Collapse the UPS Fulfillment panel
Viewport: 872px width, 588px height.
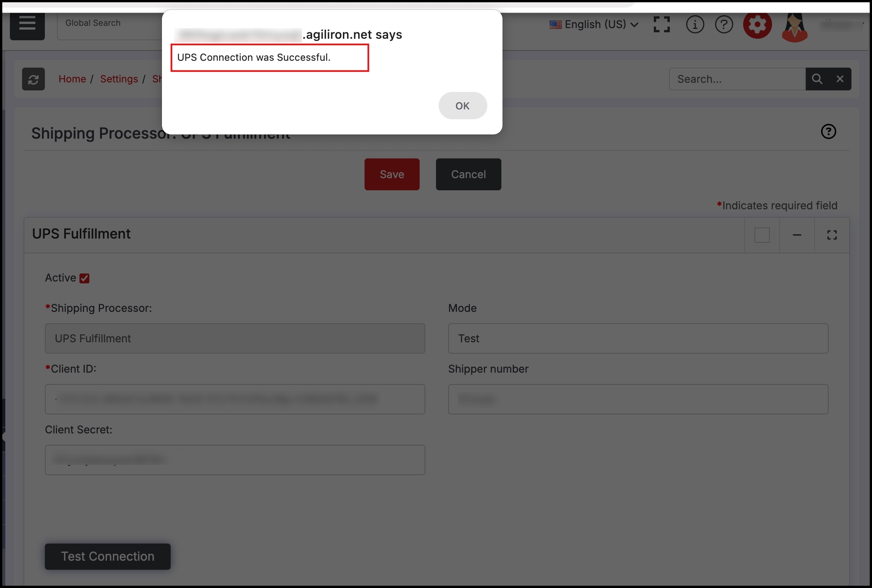click(797, 235)
